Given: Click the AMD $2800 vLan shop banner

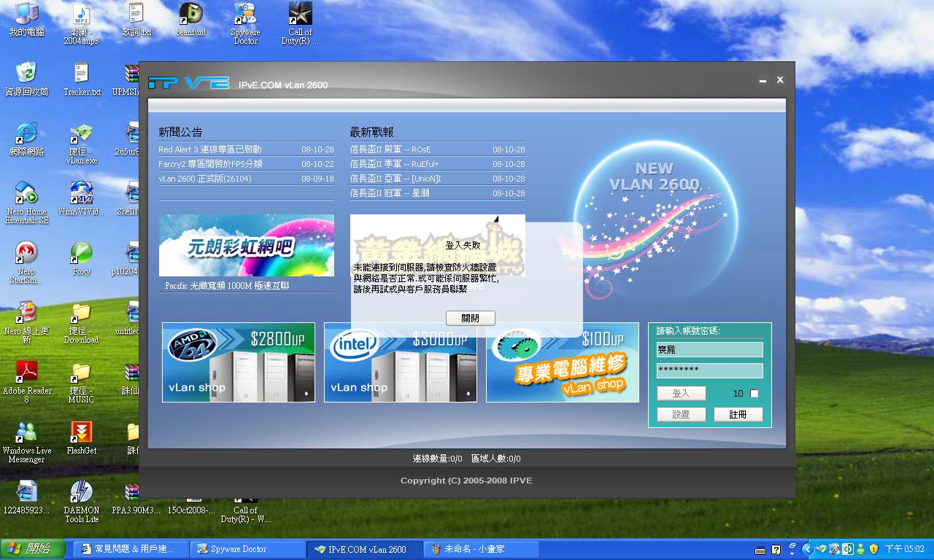Looking at the screenshot, I should point(239,362).
